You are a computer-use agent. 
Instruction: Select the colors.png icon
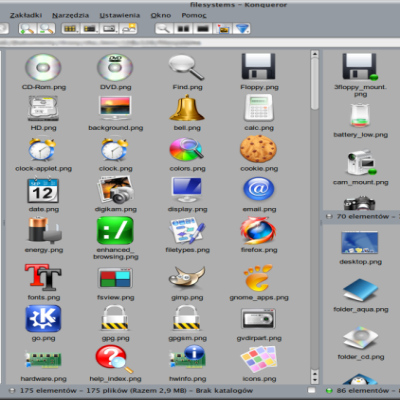pyautogui.click(x=187, y=149)
